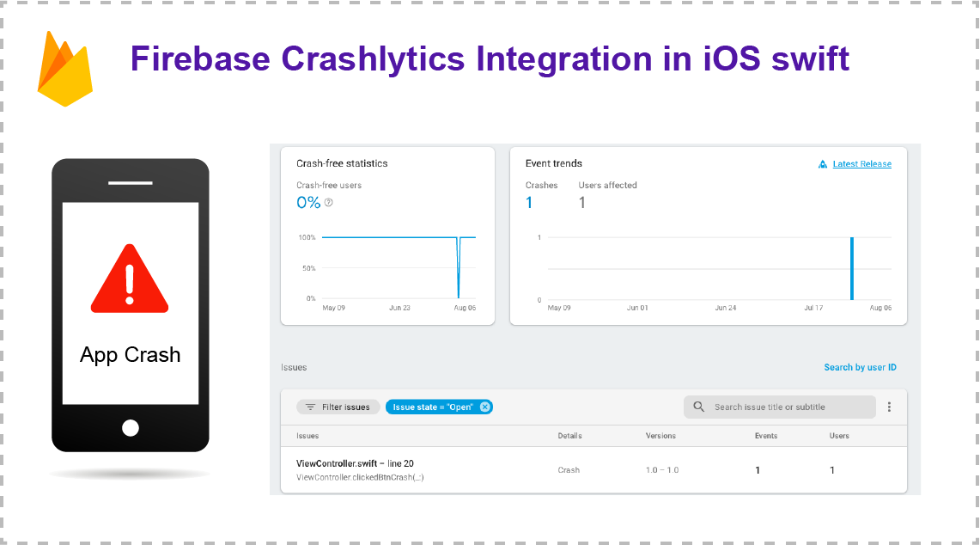The image size is (980, 545).
Task: Click the Crashes count of 1
Action: tap(529, 202)
